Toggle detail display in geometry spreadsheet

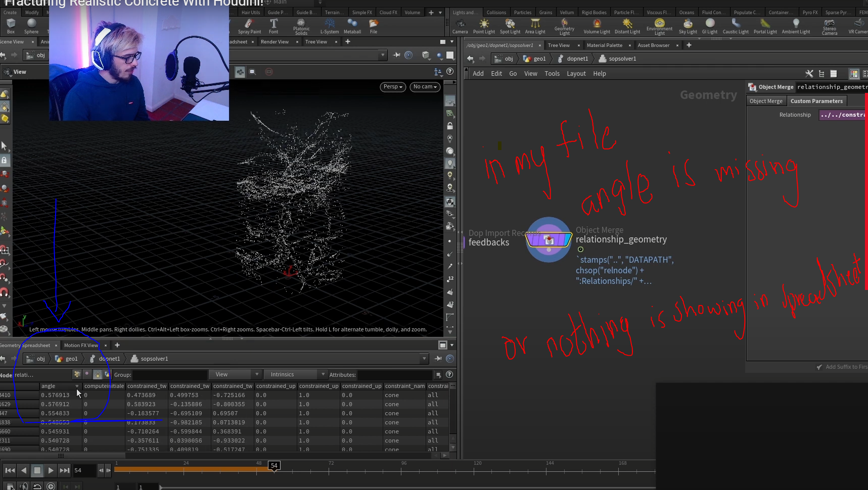click(107, 374)
